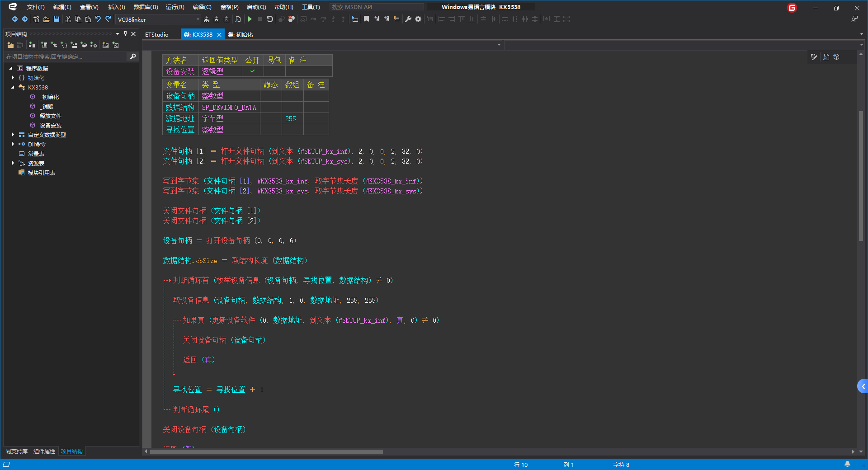Expand the 初始化 tree node
868x470 pixels.
click(13, 78)
